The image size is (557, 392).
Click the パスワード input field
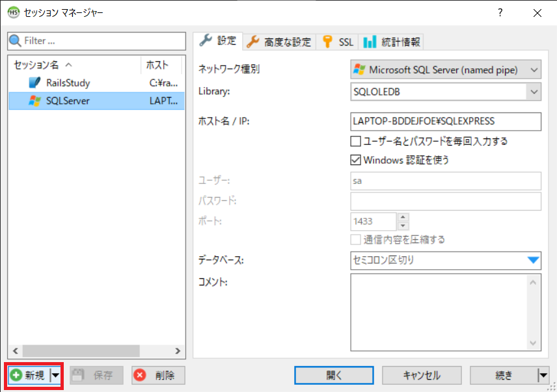click(x=446, y=201)
